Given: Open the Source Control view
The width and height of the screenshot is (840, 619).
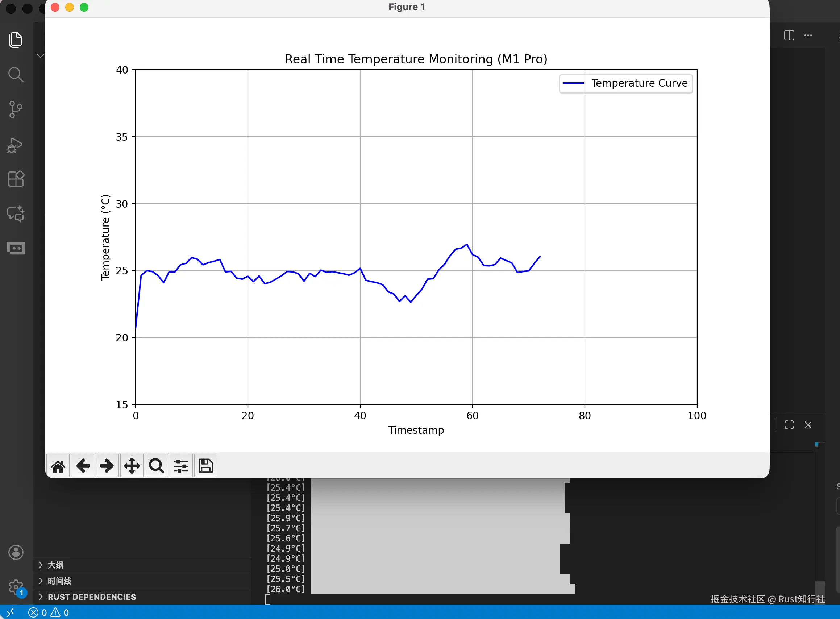Looking at the screenshot, I should pos(16,109).
